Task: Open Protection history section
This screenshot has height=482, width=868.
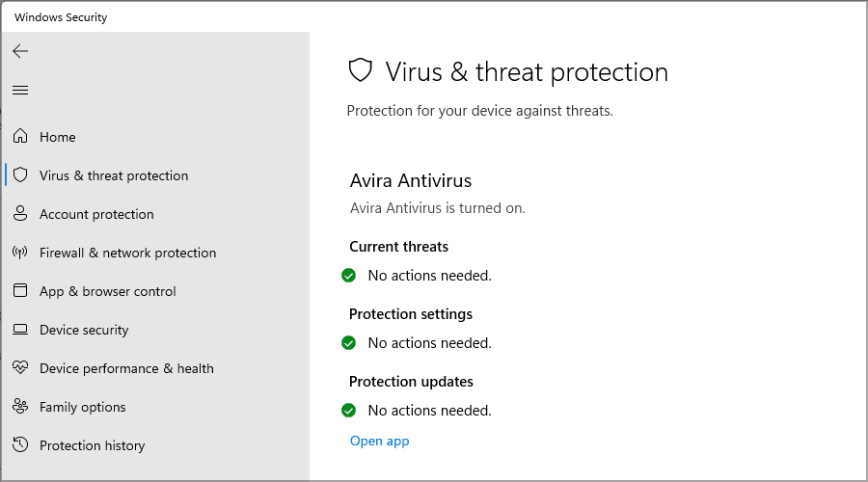Action: (x=92, y=445)
